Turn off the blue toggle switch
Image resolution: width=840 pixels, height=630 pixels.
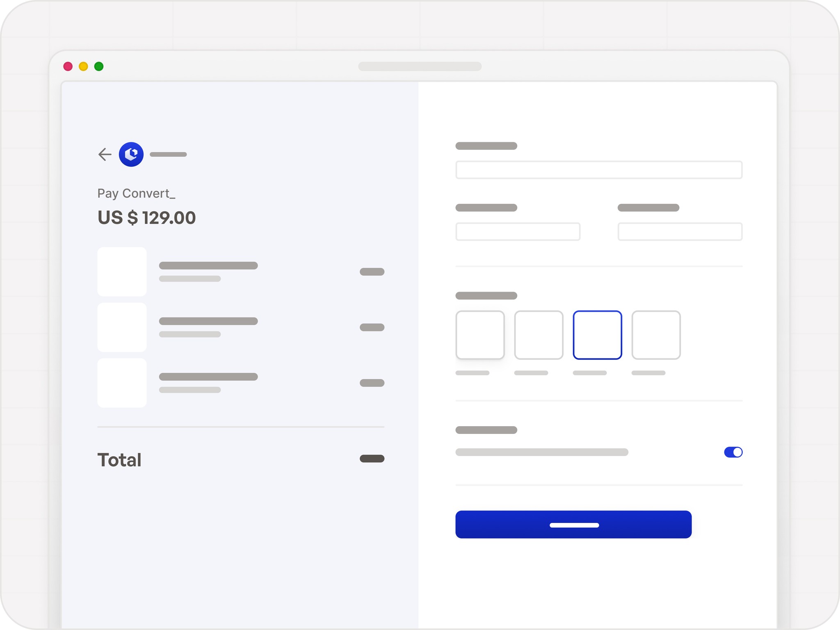733,452
